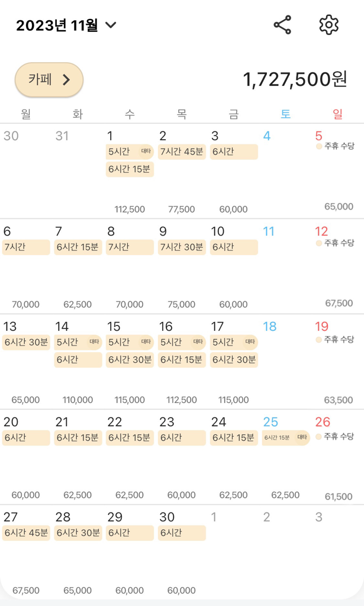Tap the share icon
This screenshot has width=364, height=606.
tap(282, 25)
